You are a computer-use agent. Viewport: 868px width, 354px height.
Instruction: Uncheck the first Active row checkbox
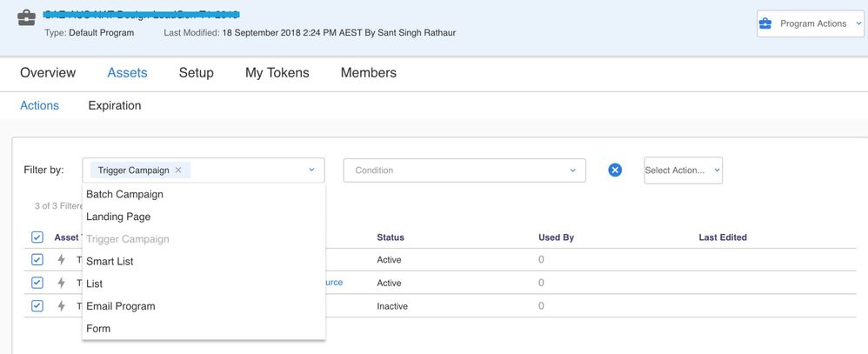[37, 259]
